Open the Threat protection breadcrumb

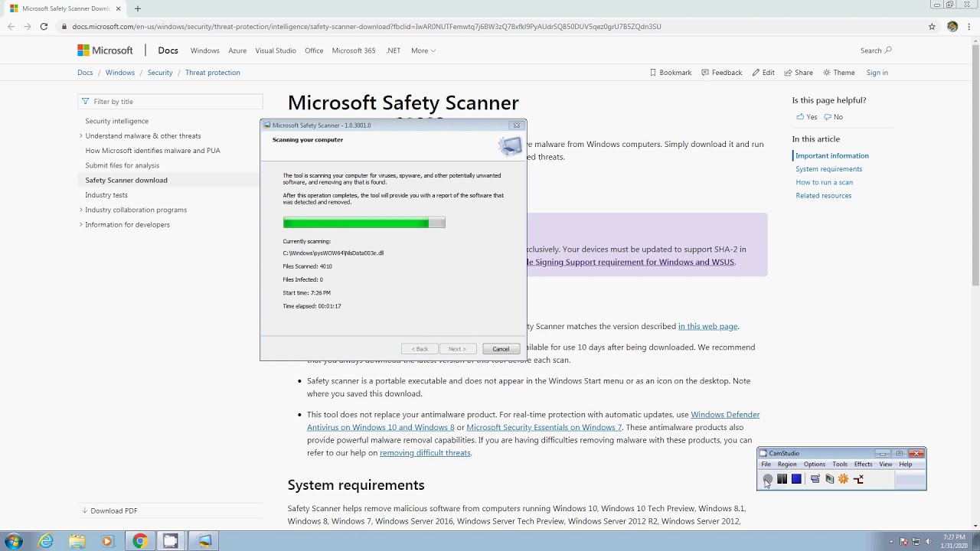[213, 73]
